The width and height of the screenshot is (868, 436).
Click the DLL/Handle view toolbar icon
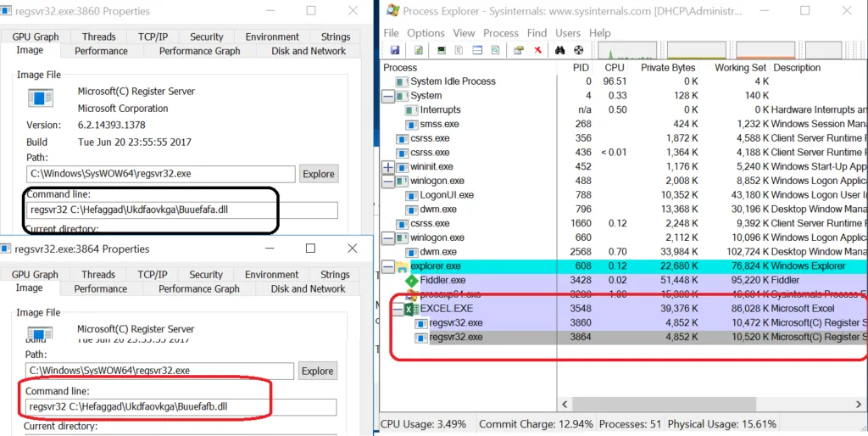click(495, 50)
